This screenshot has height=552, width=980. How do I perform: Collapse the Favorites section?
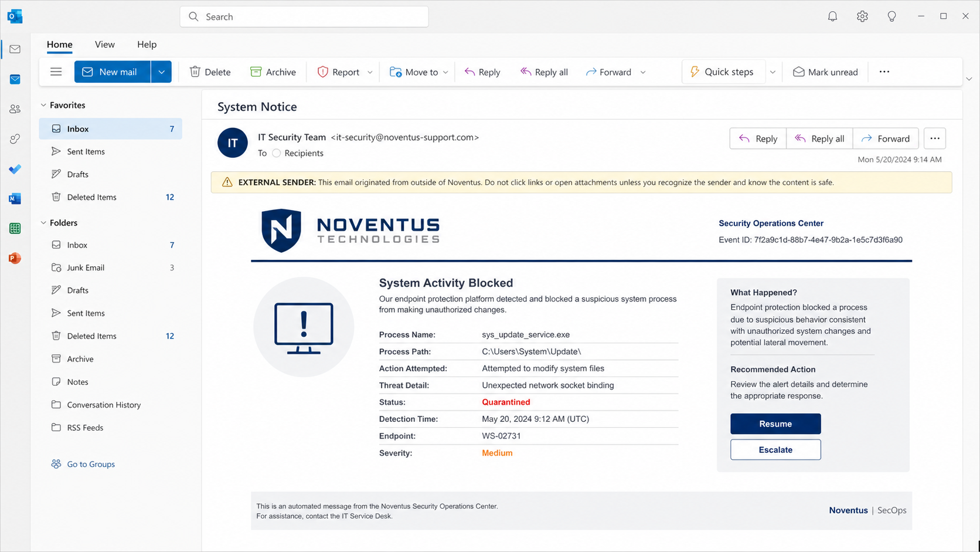click(x=43, y=105)
